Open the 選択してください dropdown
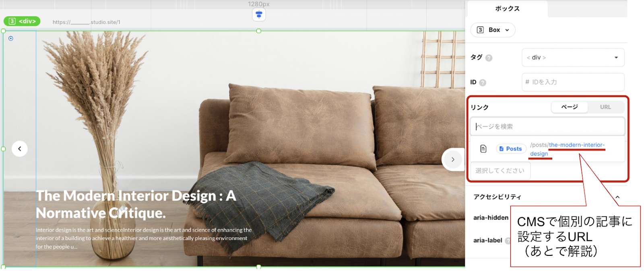The width and height of the screenshot is (644, 274). 500,171
